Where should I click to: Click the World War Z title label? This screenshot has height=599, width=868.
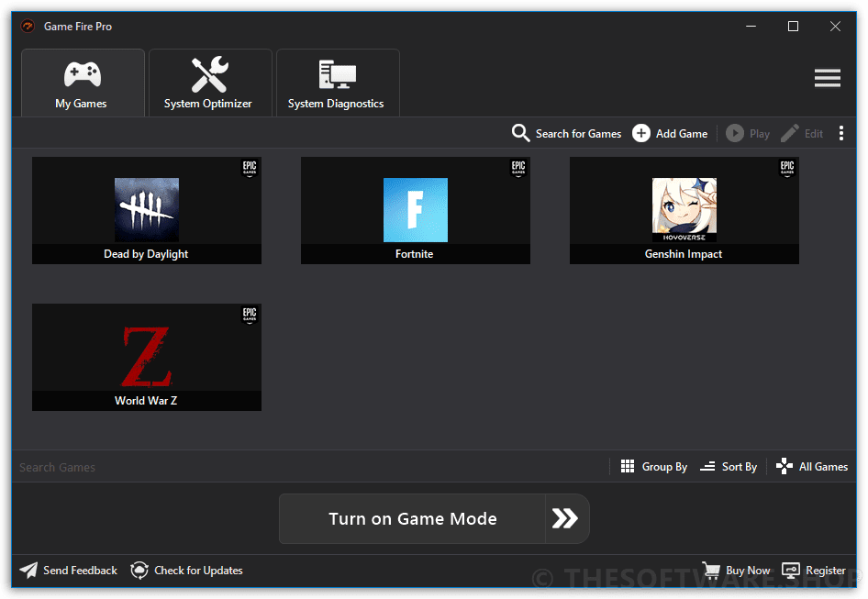(x=146, y=401)
